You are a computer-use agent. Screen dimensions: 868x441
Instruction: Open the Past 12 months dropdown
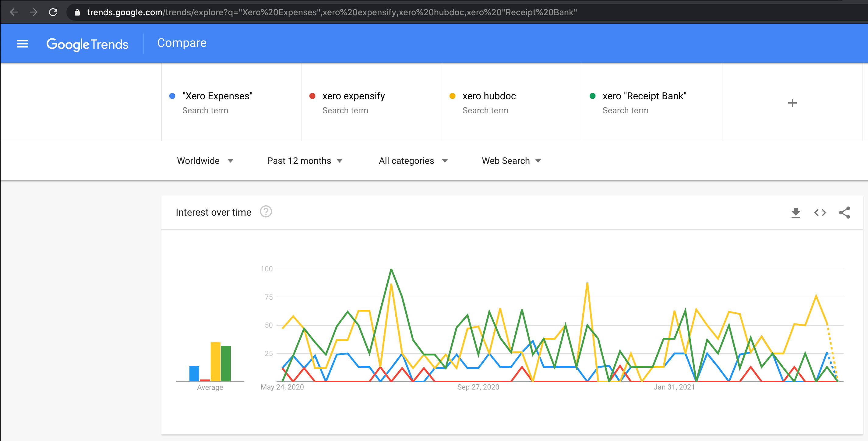click(304, 161)
